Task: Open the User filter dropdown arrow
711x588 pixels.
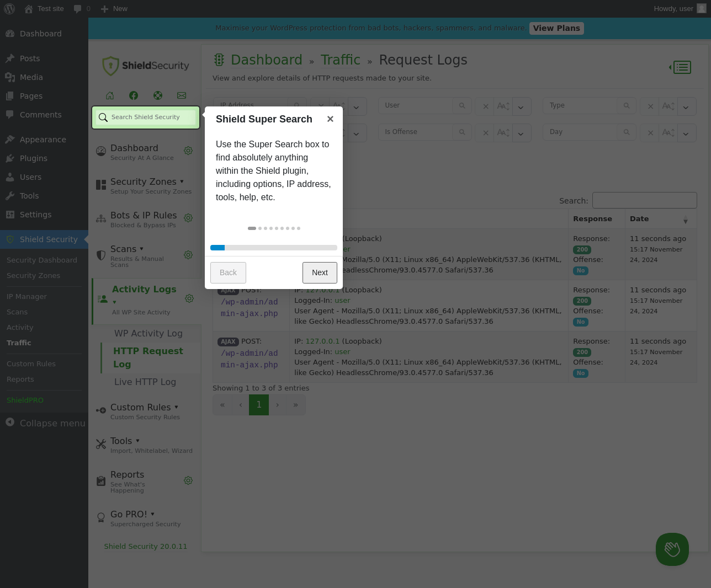Action: pos(521,106)
